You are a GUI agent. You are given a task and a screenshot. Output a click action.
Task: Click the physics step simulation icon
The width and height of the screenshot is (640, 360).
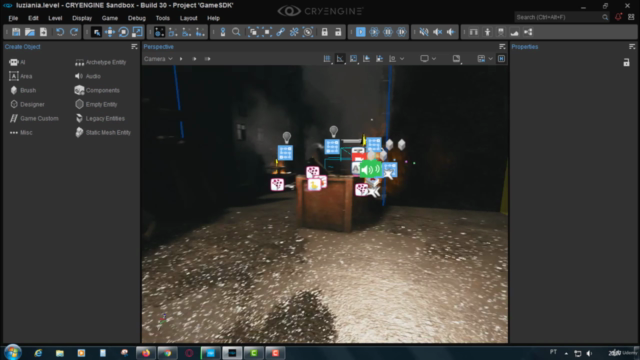tap(402, 32)
